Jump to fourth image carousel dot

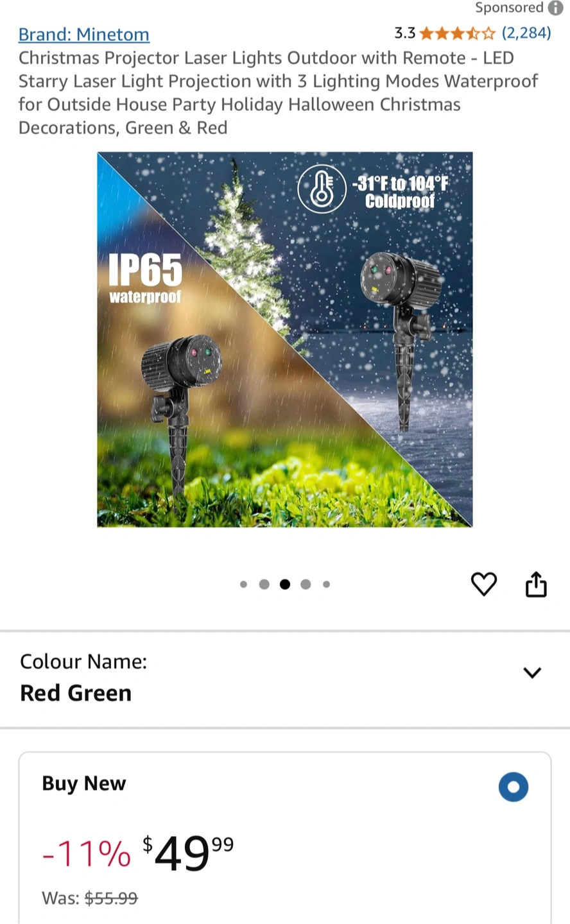click(306, 584)
